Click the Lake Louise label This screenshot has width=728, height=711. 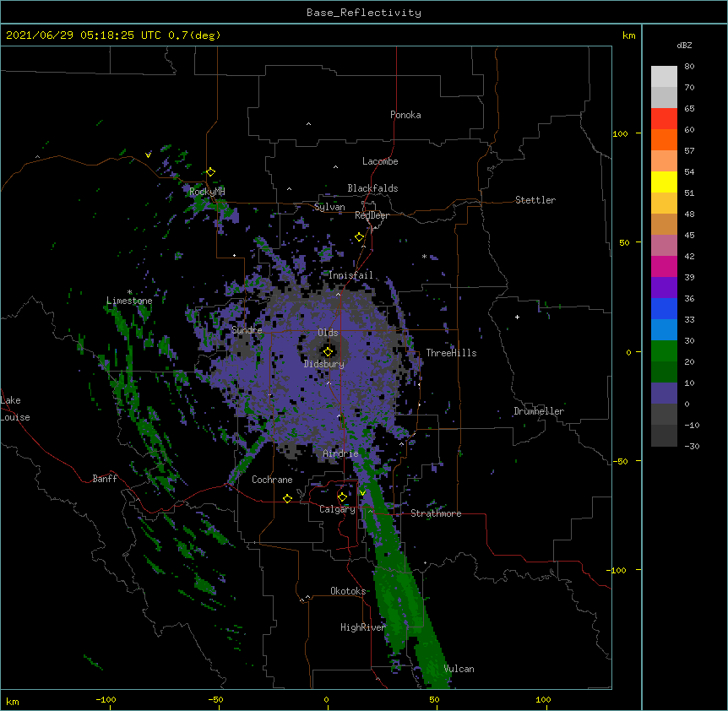click(x=15, y=409)
